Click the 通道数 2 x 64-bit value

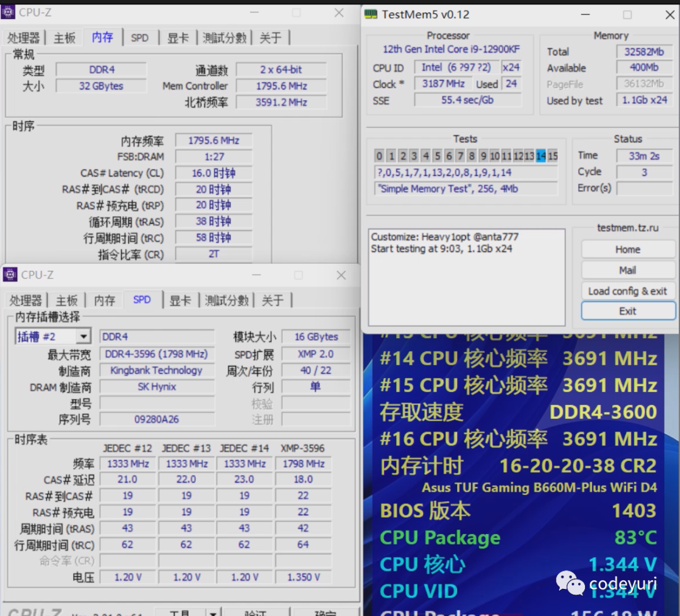281,70
